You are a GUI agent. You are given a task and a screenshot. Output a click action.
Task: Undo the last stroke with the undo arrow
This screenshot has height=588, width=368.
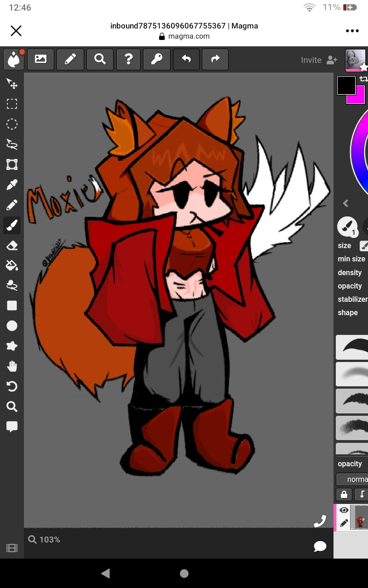click(186, 59)
